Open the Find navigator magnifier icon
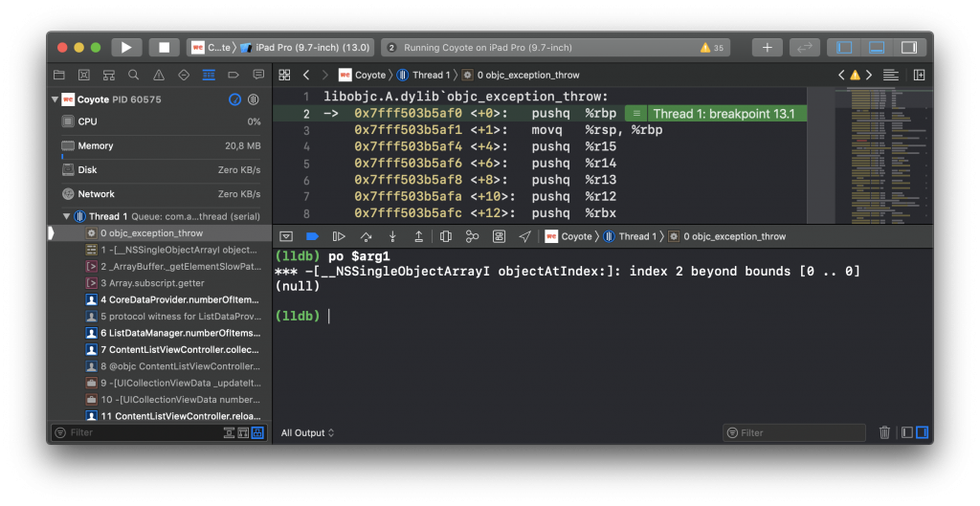The height and width of the screenshot is (506, 980). (133, 75)
